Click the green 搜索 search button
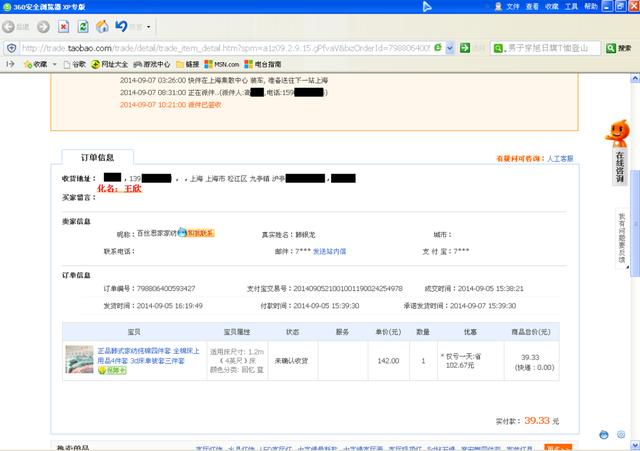This screenshot has width=640, height=451. click(x=619, y=48)
